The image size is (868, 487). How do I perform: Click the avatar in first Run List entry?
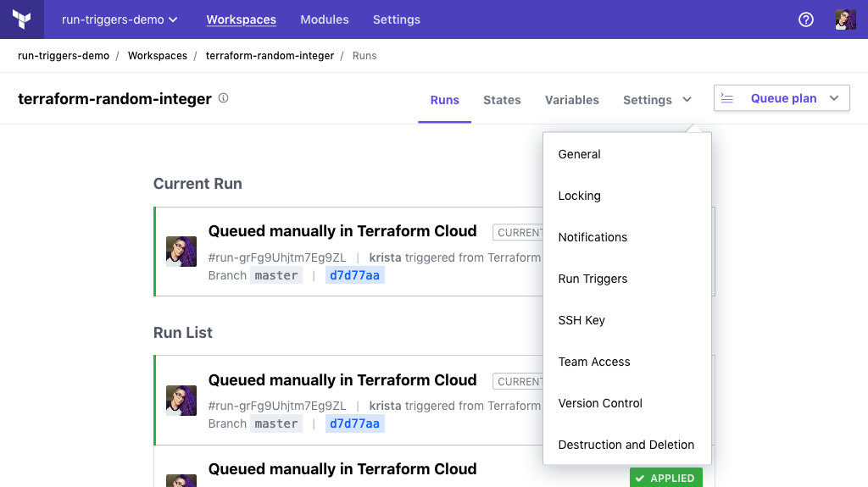point(181,400)
